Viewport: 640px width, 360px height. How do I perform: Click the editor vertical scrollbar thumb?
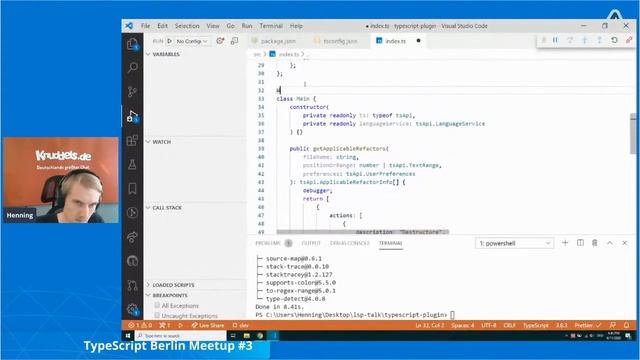coord(633,134)
